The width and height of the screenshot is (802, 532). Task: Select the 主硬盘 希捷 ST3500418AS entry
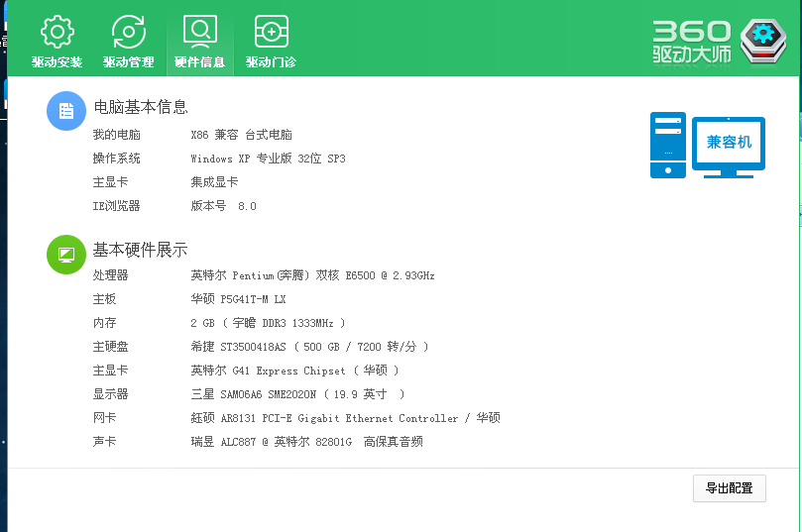[309, 347]
